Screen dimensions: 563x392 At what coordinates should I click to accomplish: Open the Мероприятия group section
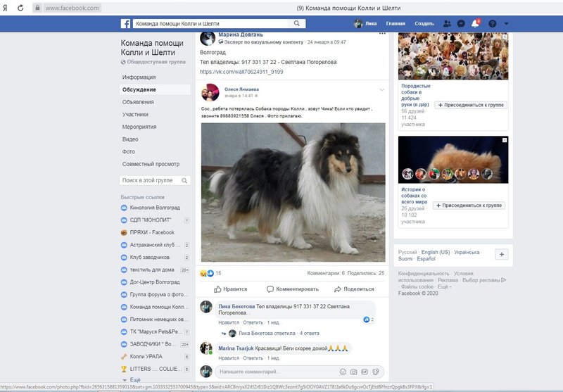139,127
